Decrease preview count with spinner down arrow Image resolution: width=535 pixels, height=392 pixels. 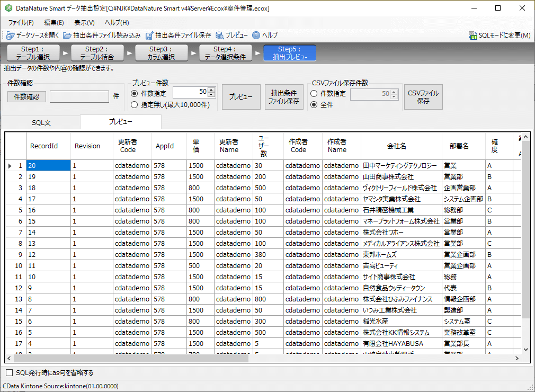[x=212, y=95]
